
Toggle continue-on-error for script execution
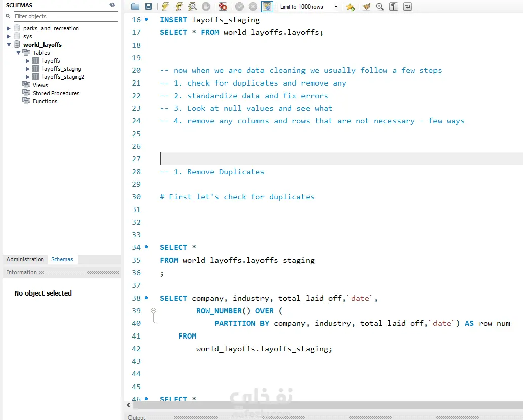(223, 7)
